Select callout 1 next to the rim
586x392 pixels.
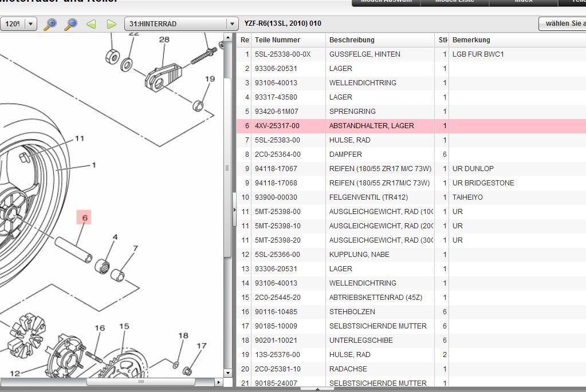pyautogui.click(x=94, y=165)
